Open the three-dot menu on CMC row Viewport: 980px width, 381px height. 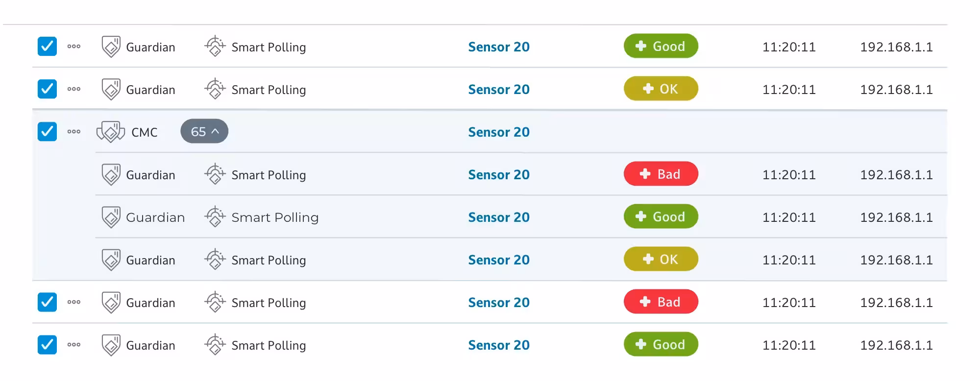pyautogui.click(x=74, y=132)
